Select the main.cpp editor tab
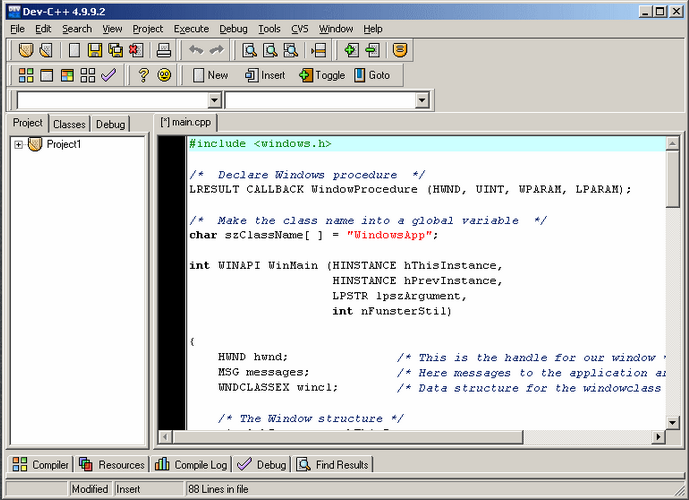The width and height of the screenshot is (689, 500). [x=185, y=122]
